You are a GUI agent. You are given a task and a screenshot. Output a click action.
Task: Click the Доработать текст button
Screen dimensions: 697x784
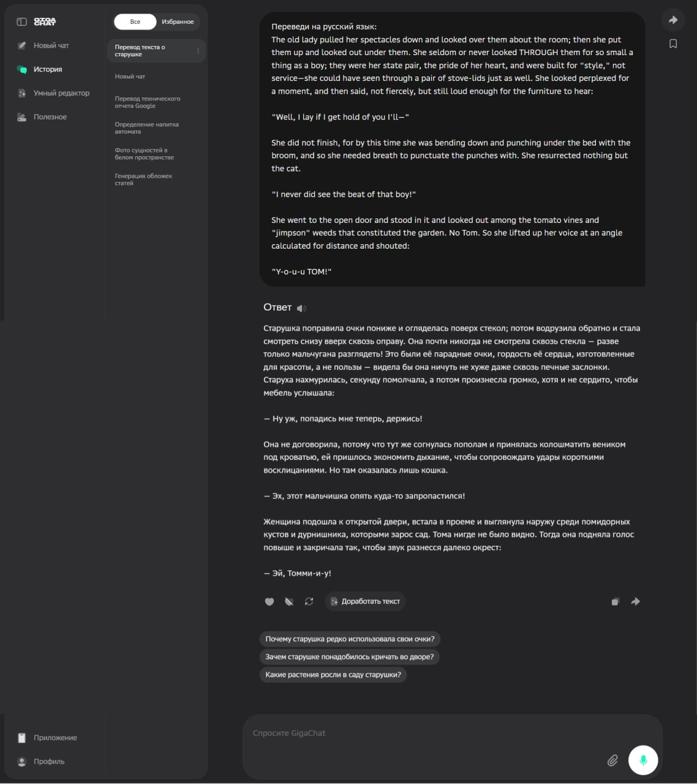[365, 601]
